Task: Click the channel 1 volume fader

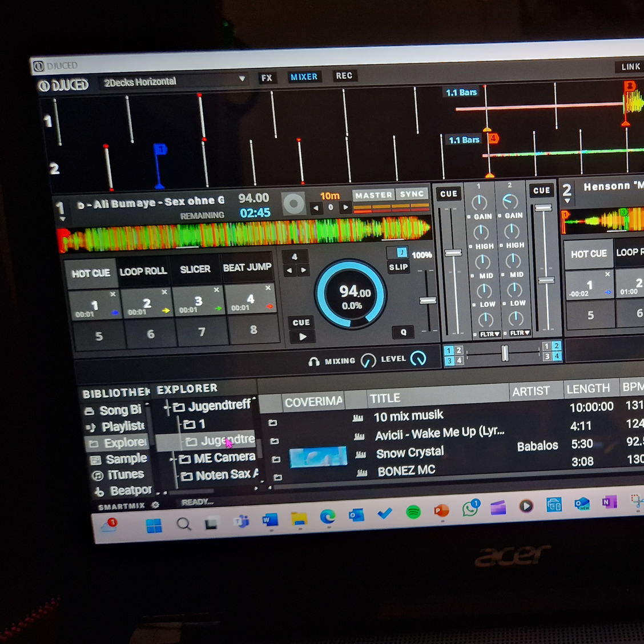Action: [453, 252]
